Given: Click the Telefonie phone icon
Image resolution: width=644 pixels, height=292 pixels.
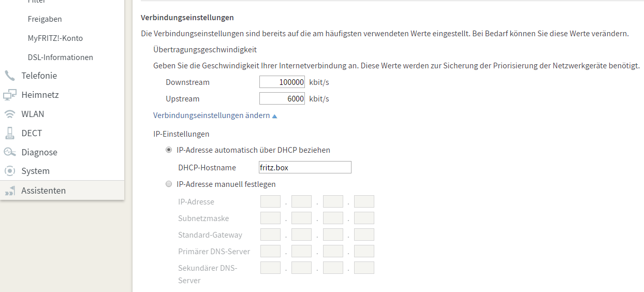Looking at the screenshot, I should pos(10,76).
